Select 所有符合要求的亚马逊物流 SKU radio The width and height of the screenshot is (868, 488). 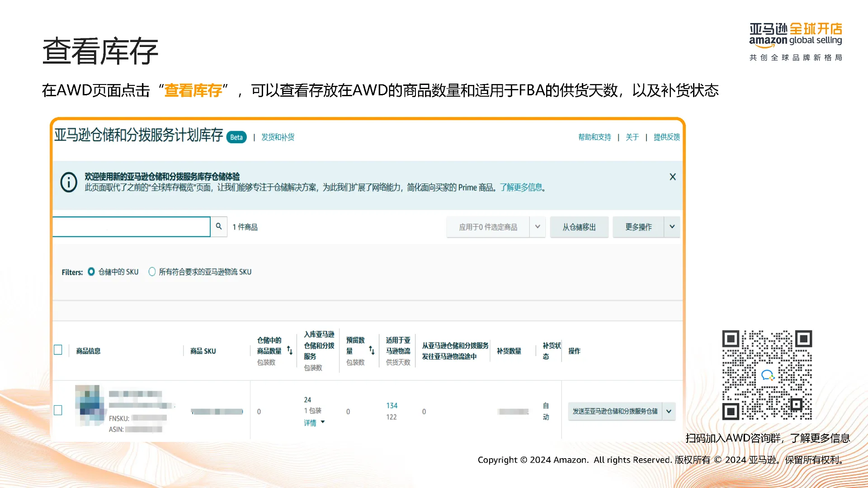click(x=152, y=272)
